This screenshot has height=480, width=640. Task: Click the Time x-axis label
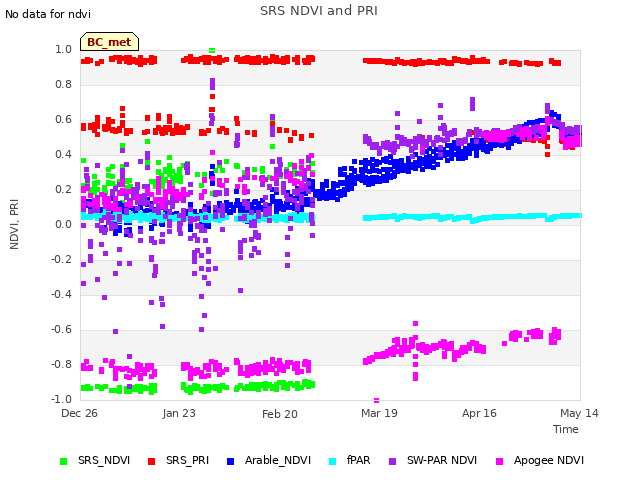[x=566, y=429]
